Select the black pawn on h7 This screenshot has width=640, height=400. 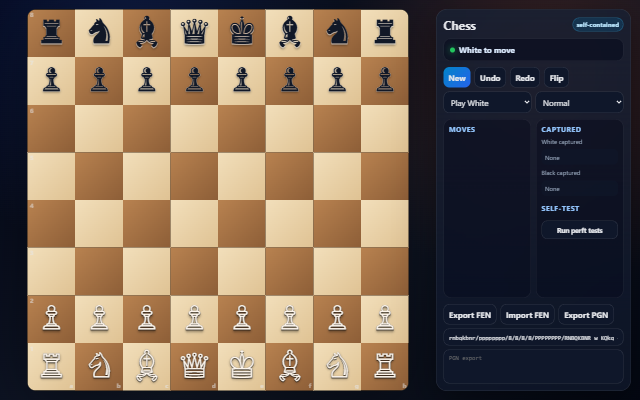click(x=384, y=81)
